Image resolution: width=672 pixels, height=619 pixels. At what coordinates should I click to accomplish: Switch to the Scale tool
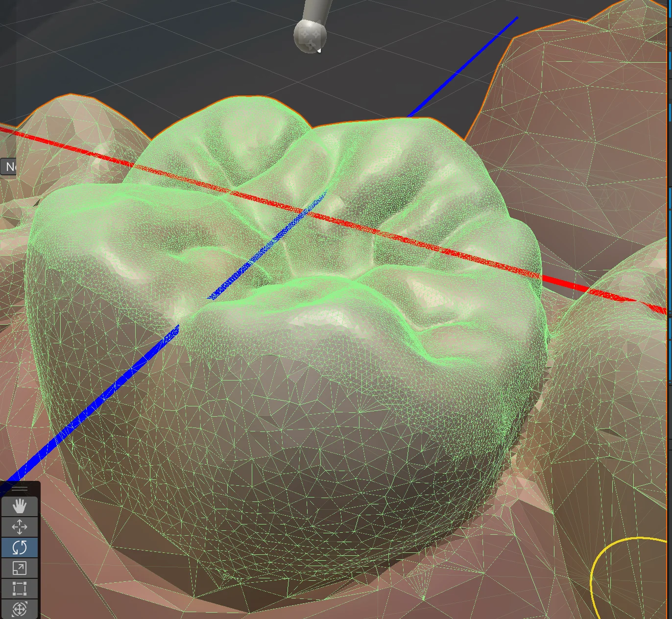19,568
